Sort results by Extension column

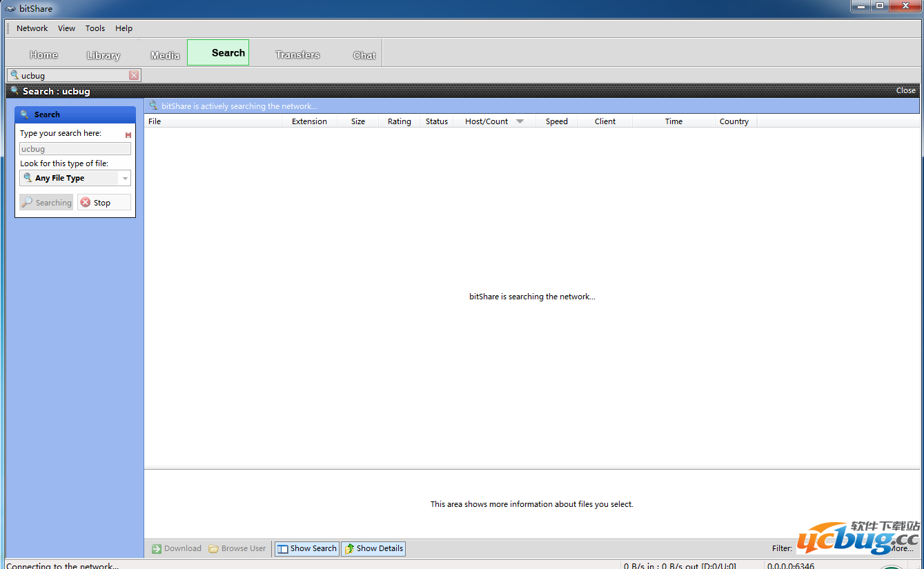[x=309, y=121]
